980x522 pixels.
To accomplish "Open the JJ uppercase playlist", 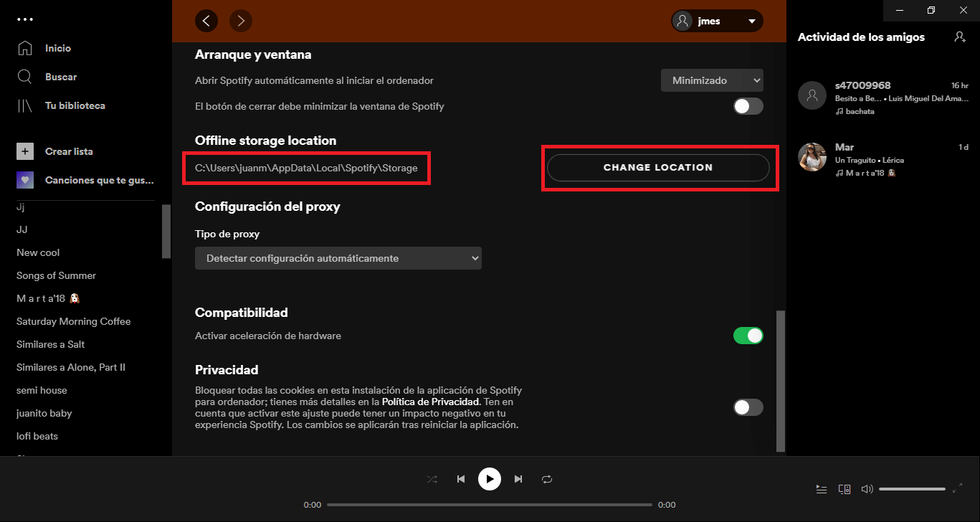I will tap(22, 229).
